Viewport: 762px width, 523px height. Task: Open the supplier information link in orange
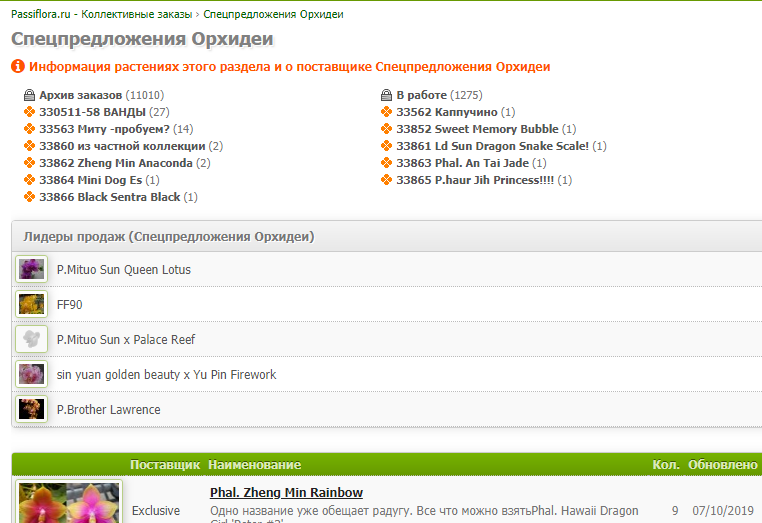pos(290,67)
